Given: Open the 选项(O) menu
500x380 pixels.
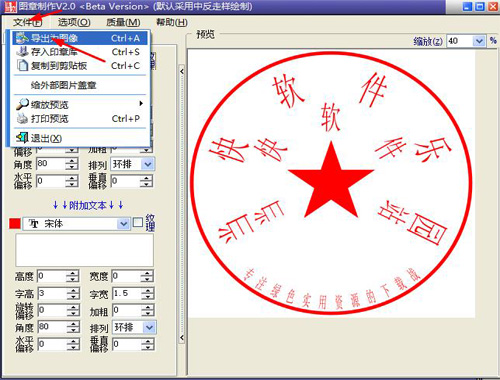Looking at the screenshot, I should point(74,22).
